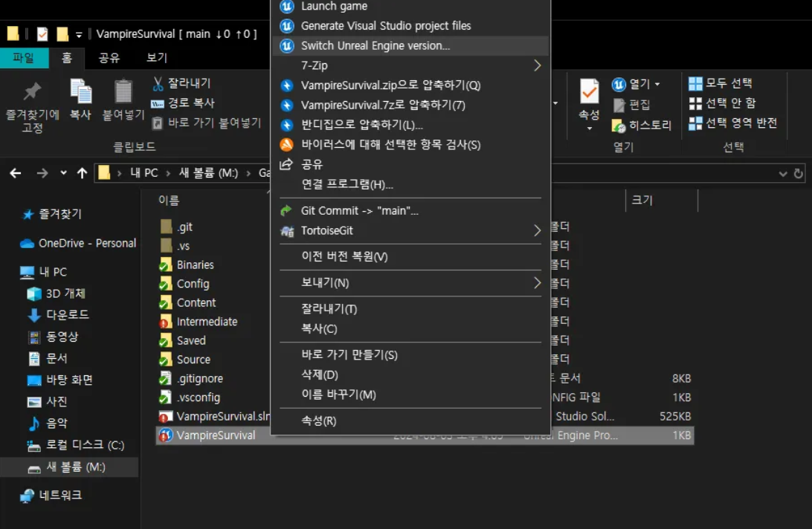
Task: Click 바로 가기 붙여넣기 in ribbon
Action: click(x=207, y=123)
